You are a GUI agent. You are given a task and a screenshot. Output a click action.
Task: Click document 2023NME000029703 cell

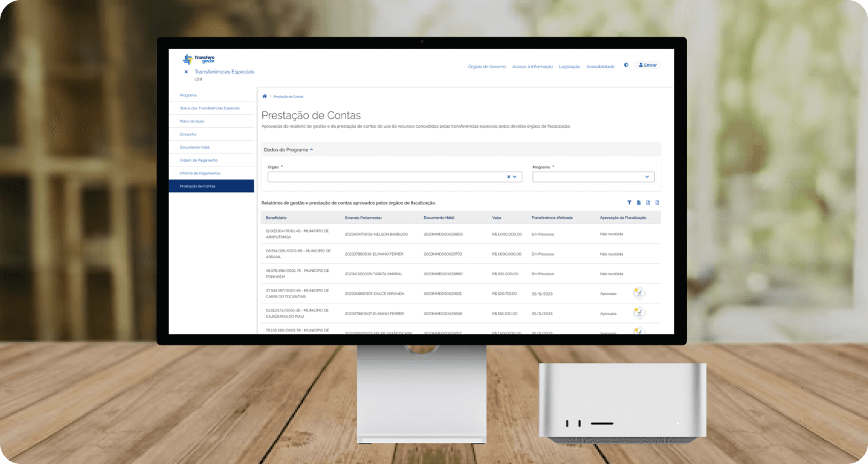[443, 254]
